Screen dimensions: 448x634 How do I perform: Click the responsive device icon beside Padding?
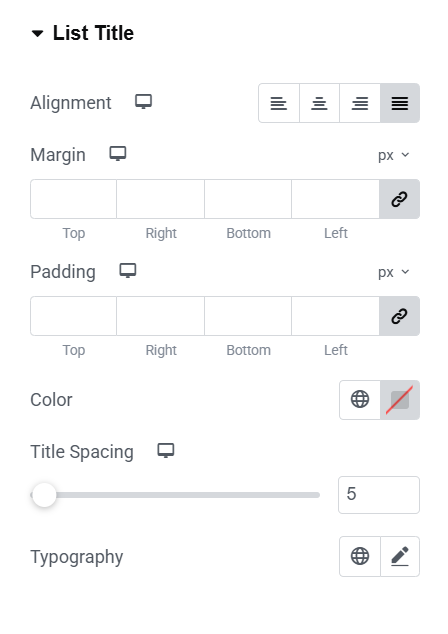(128, 271)
